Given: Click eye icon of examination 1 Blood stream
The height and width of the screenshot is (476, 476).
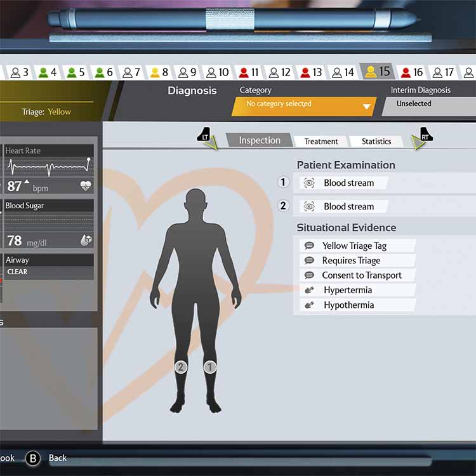Looking at the screenshot, I should pos(309,183).
